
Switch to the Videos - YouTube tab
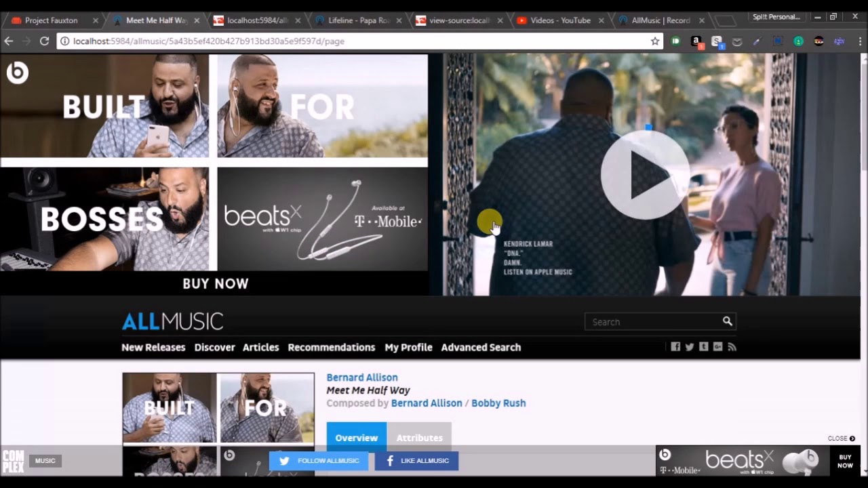point(560,20)
